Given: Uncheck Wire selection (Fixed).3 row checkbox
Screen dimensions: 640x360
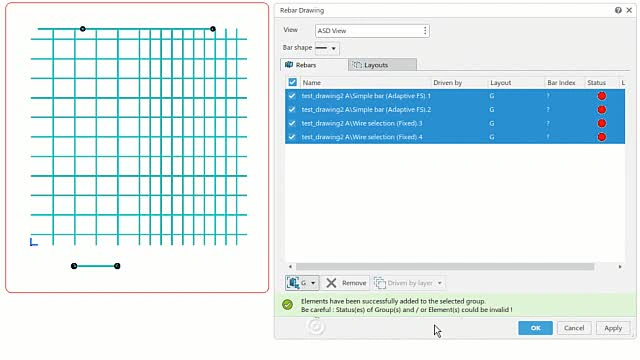Looking at the screenshot, I should (291, 123).
